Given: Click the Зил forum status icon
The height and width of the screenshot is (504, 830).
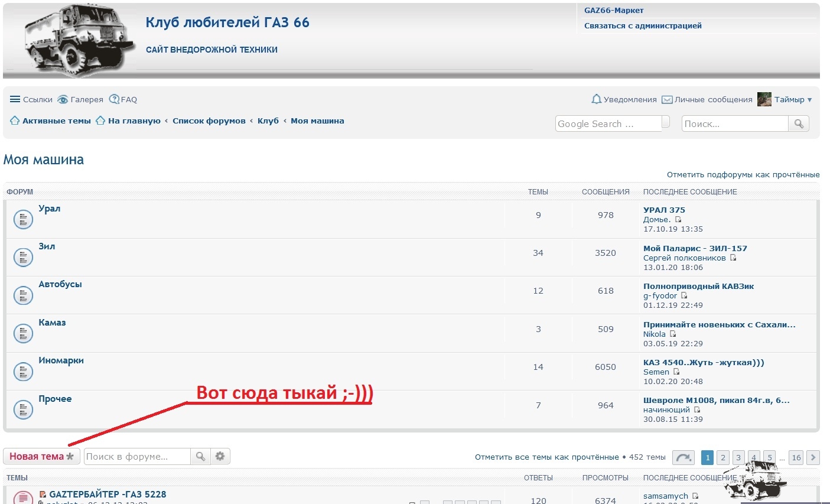Looking at the screenshot, I should (x=23, y=258).
